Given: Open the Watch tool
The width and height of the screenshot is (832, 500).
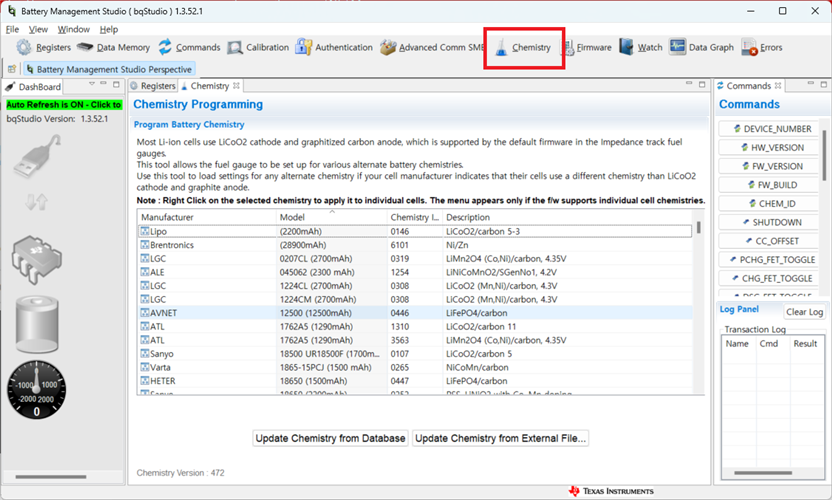Looking at the screenshot, I should [x=641, y=47].
